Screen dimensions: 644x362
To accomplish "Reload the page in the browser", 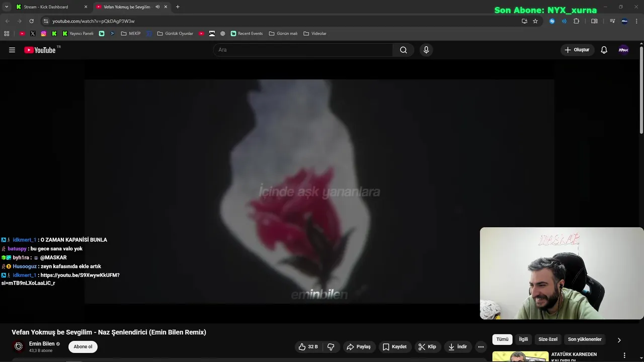I will pos(31,21).
